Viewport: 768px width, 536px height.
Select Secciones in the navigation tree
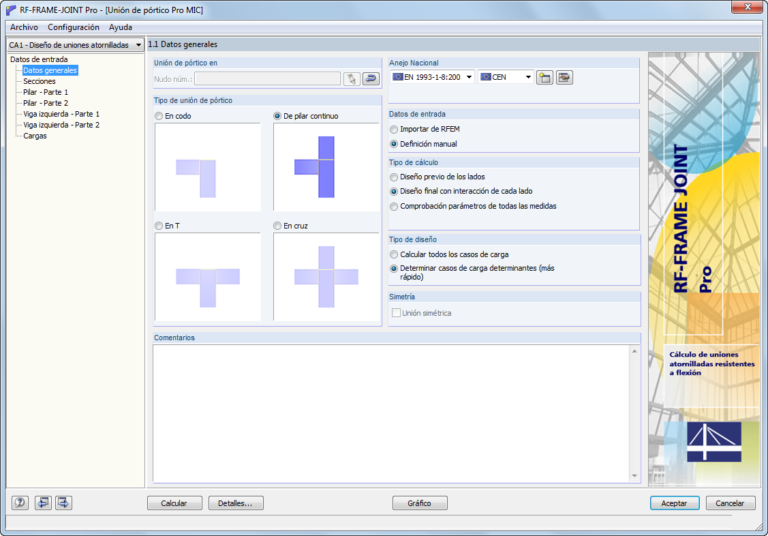pyautogui.click(x=39, y=81)
